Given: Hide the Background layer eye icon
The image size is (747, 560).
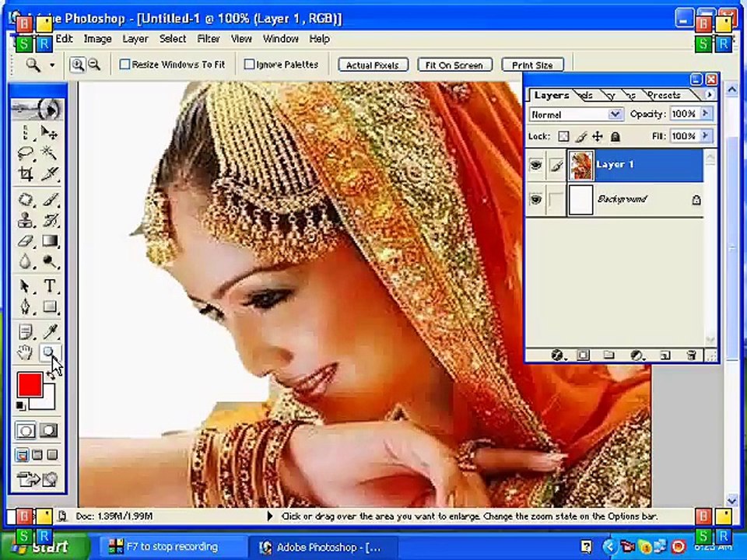Looking at the screenshot, I should tap(536, 199).
